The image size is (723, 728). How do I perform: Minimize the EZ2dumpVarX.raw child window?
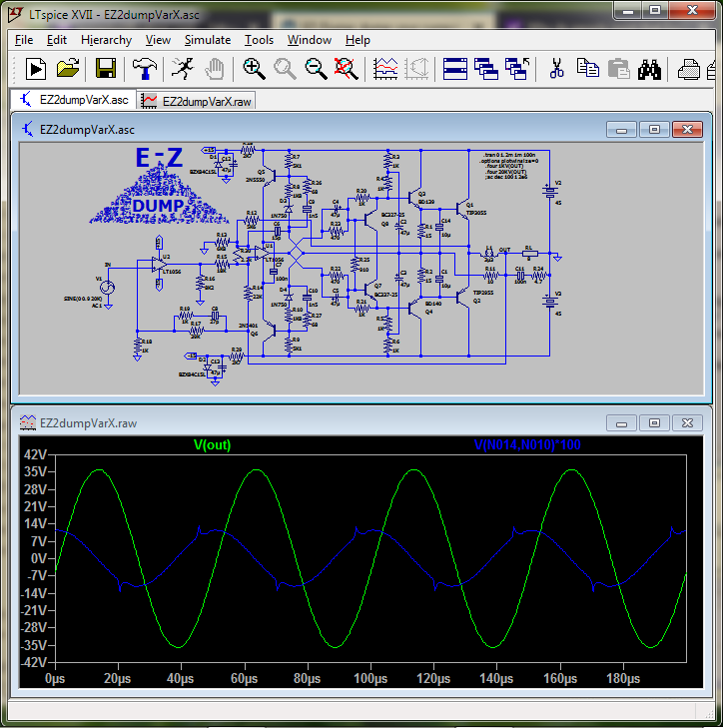[x=621, y=423]
